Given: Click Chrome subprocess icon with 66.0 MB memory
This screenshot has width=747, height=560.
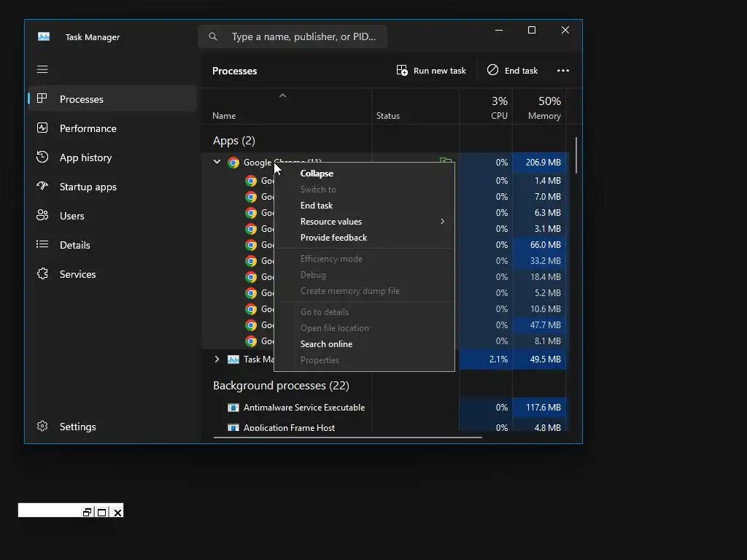Looking at the screenshot, I should (251, 245).
